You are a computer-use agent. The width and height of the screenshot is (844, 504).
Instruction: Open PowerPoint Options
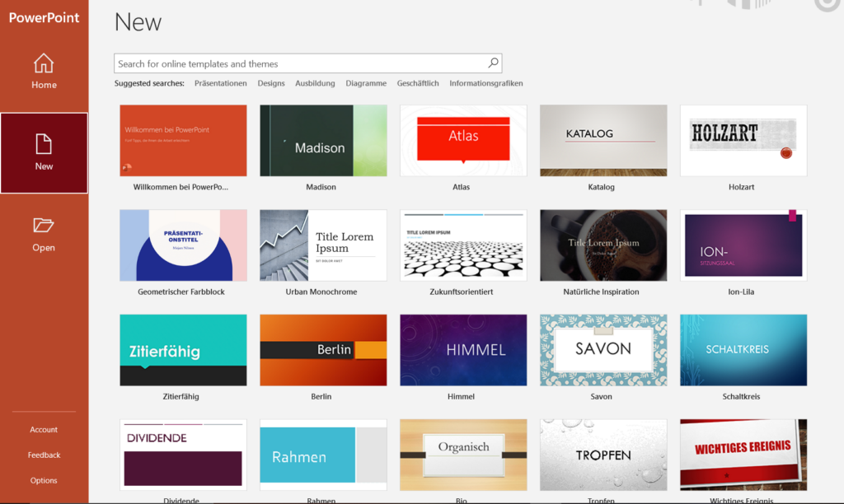point(44,480)
